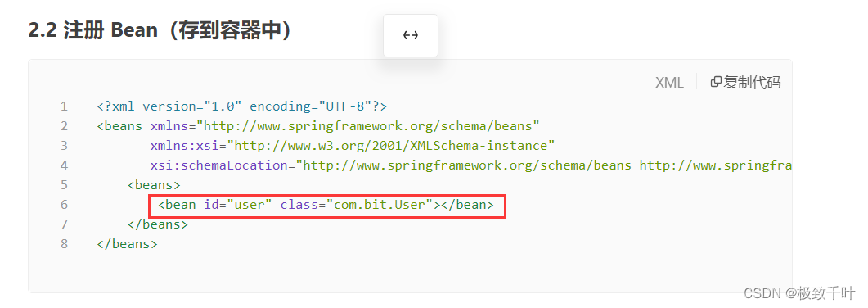868x308 pixels.
Task: Click the nested opening beans tag on line 5
Action: (154, 185)
